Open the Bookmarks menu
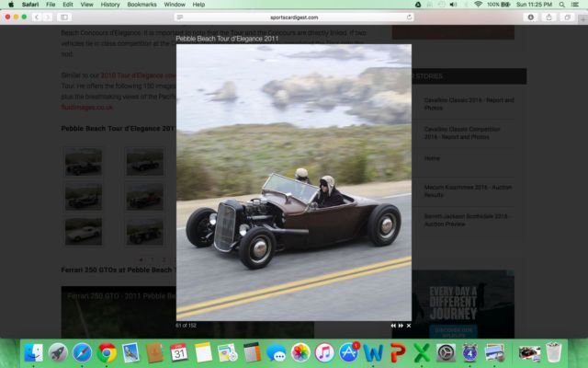 point(141,5)
